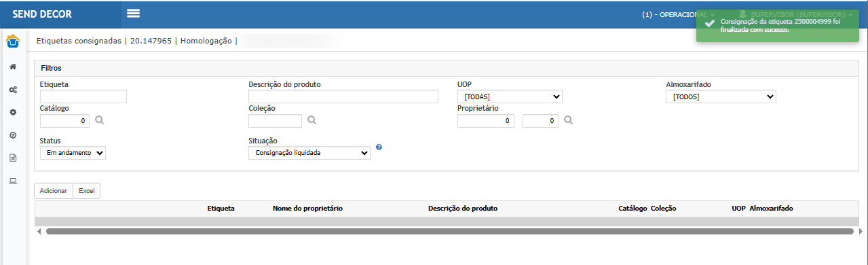Sort by Etiqueta column header
This screenshot has width=868, height=265.
point(221,208)
